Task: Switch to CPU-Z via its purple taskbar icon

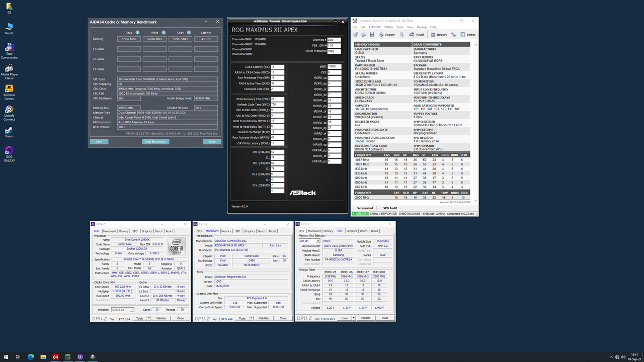Action: (80, 357)
